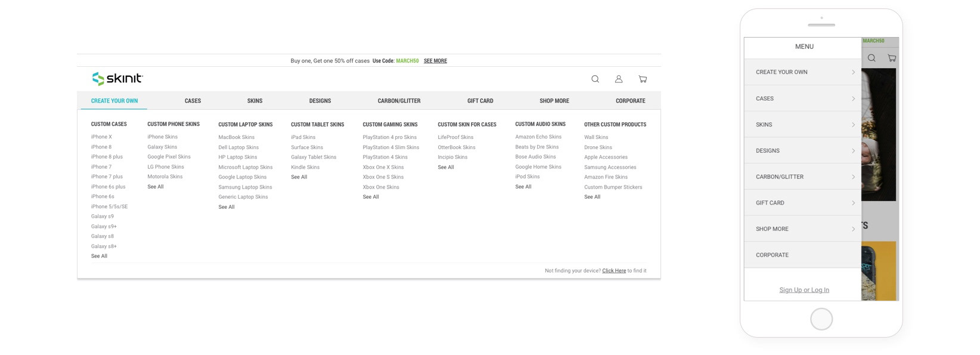Tap the search icon on phone mockup
Viewport: 980px width, 355px height.
coord(872,58)
